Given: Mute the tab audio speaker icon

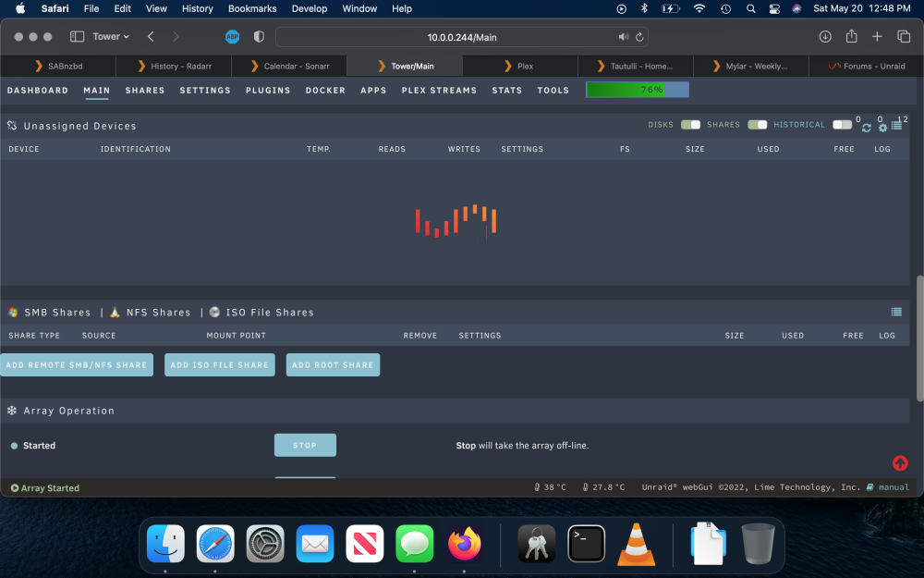Looking at the screenshot, I should click(x=624, y=37).
